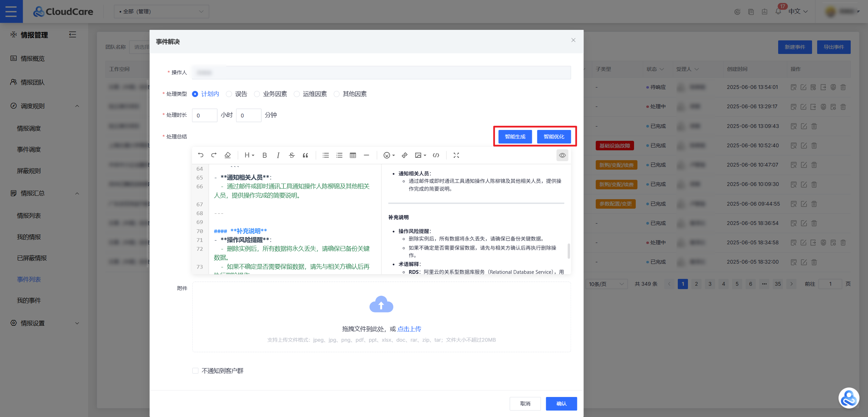Open 情报调度 in sidebar
Image resolution: width=868 pixels, height=417 pixels.
[x=29, y=128]
